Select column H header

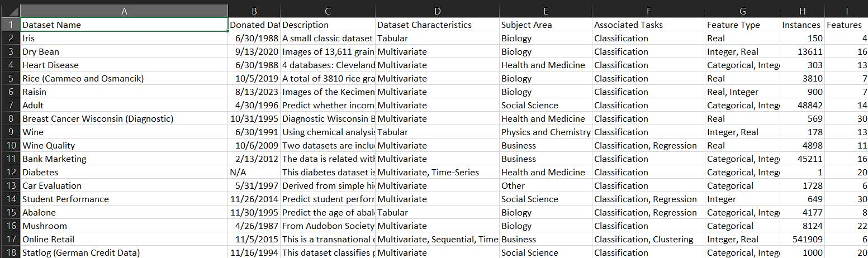(802, 11)
